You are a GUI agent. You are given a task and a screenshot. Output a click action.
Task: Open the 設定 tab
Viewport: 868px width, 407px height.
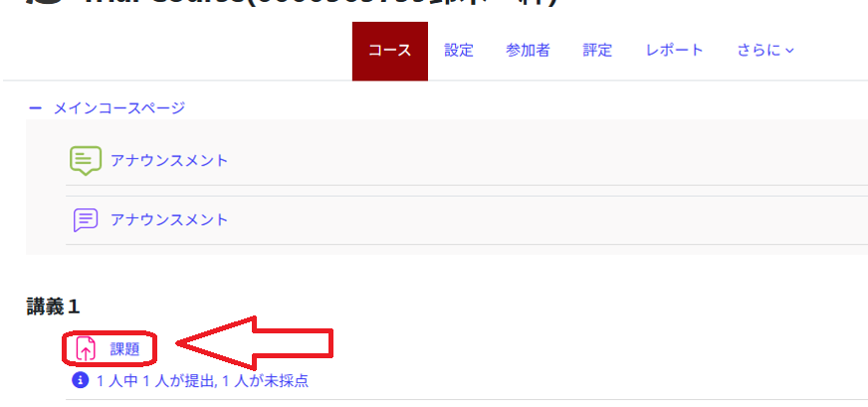pos(459,51)
